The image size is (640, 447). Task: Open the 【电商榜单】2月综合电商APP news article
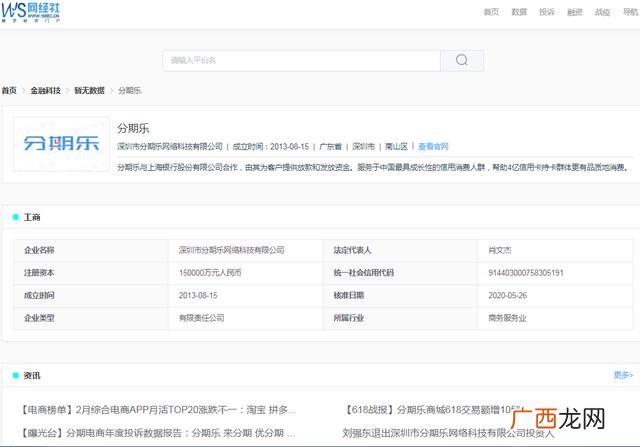tap(158, 409)
